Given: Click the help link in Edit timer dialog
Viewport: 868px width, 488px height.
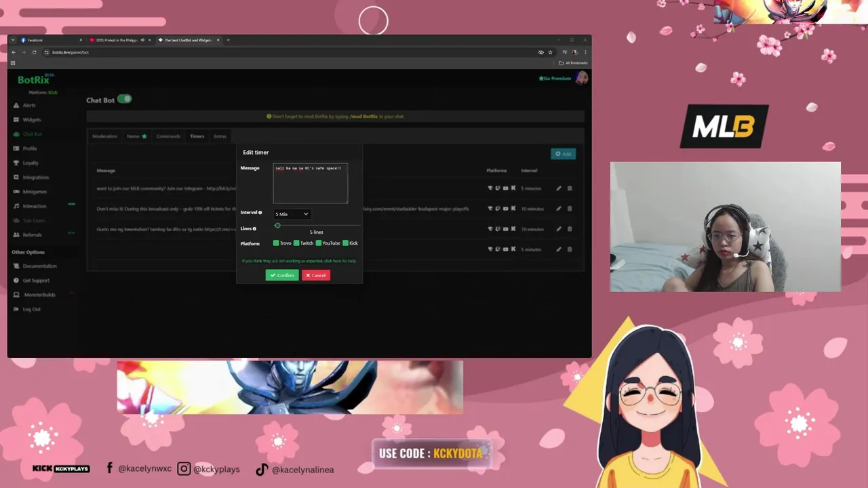Looking at the screenshot, I should (x=299, y=261).
